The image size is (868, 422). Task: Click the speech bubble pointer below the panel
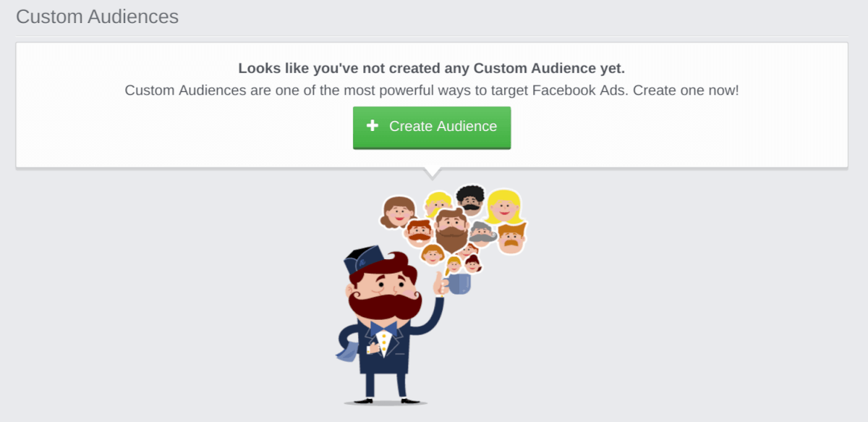432,174
